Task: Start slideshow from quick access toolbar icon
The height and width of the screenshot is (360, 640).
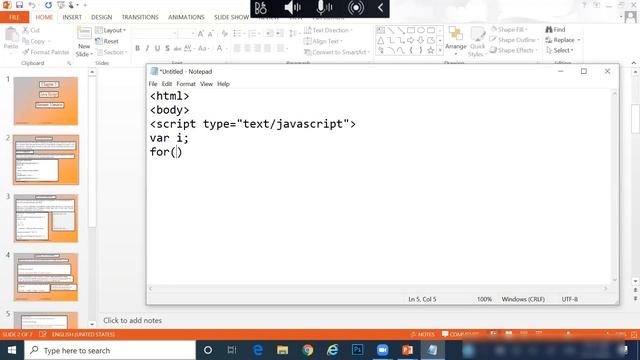Action: point(61,5)
